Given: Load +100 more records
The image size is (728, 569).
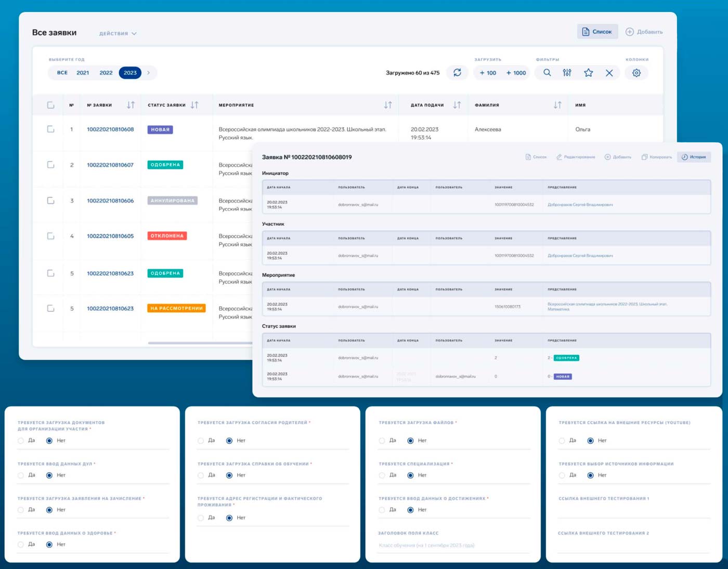Looking at the screenshot, I should (x=488, y=73).
